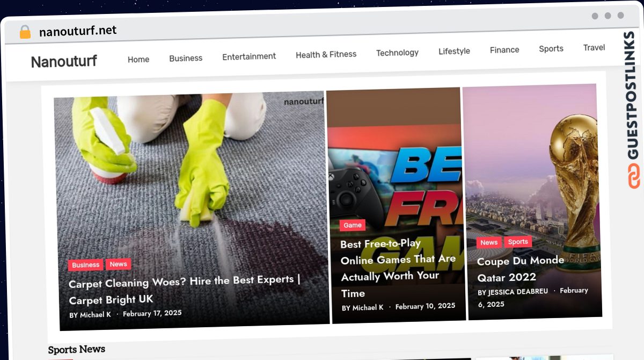Open the Sports menu item
This screenshot has height=360, width=644.
(x=551, y=49)
